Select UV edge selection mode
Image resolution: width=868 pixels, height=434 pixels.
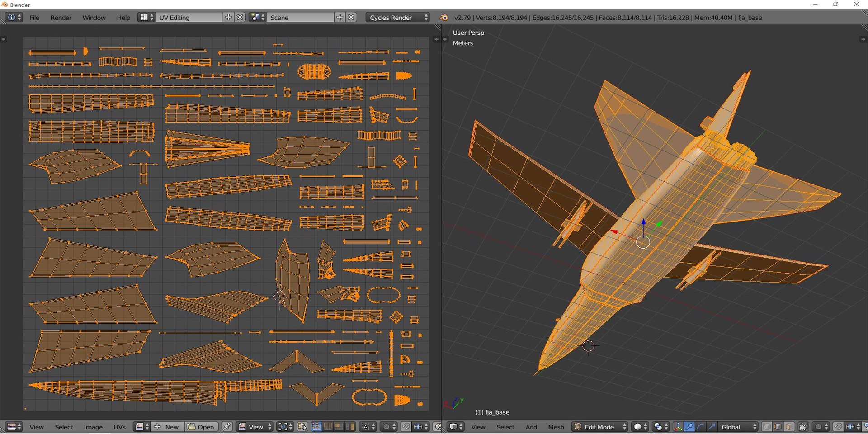(327, 427)
